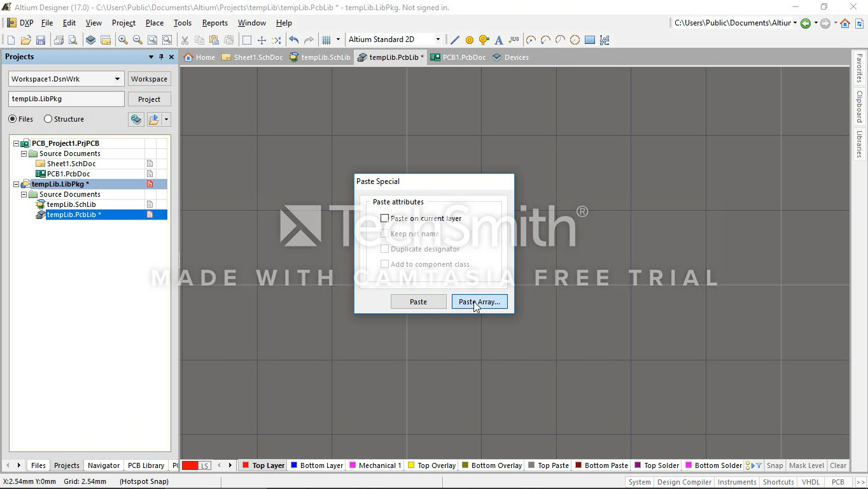Activate the Place String text tool
868x489 pixels.
click(499, 40)
